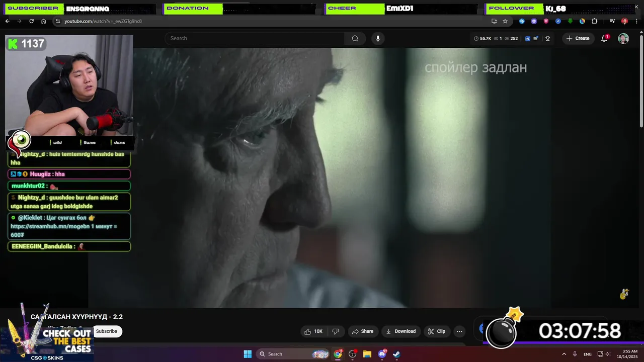Click the install app icon in address bar
Screen dimensions: 644x362
click(494, 21)
